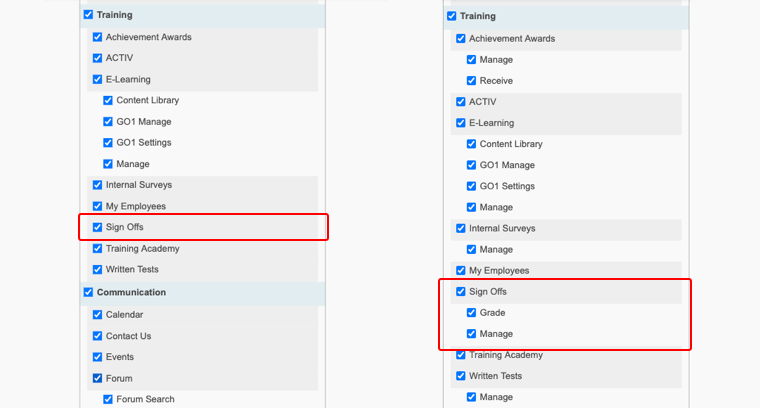Uncheck right panel Training header checkbox

tap(452, 16)
